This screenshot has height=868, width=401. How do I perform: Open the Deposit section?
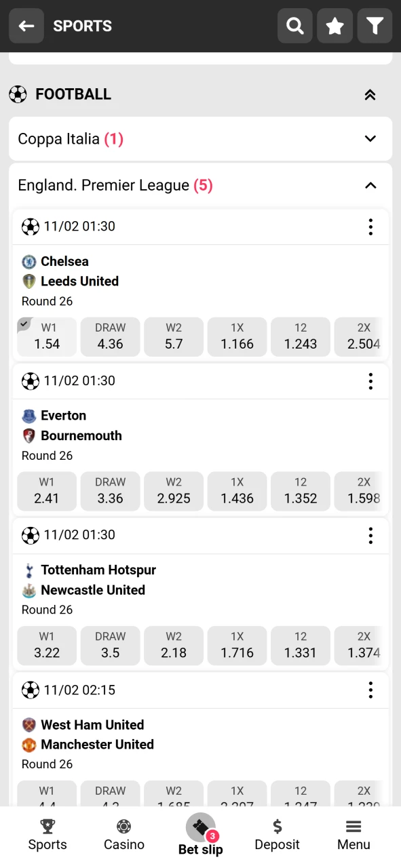pos(277,834)
